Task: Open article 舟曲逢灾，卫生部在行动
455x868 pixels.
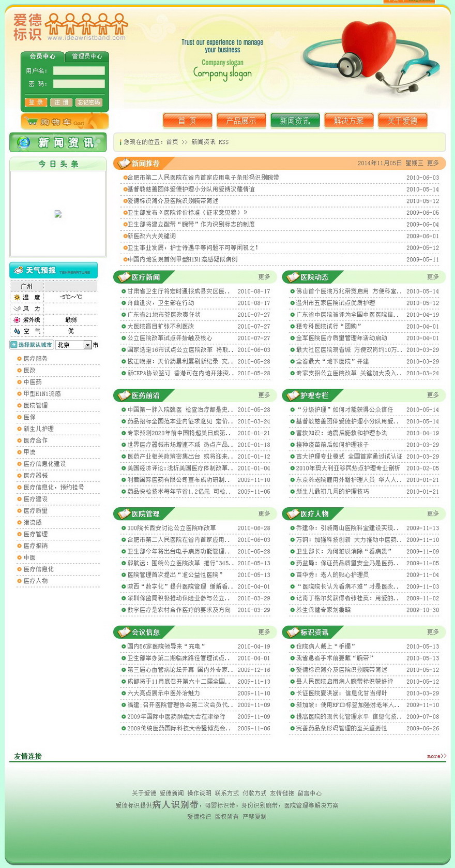Action: point(161,303)
